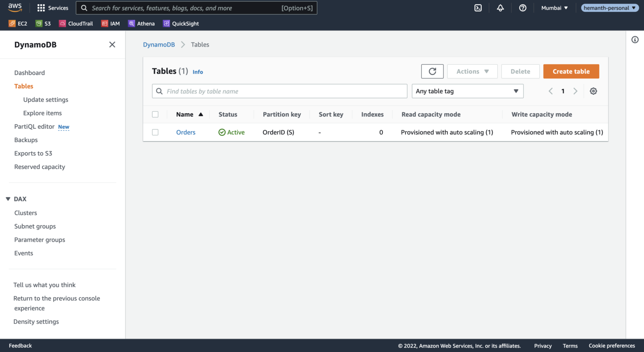Check the select-all tables checkbox
The image size is (644, 352).
155,114
